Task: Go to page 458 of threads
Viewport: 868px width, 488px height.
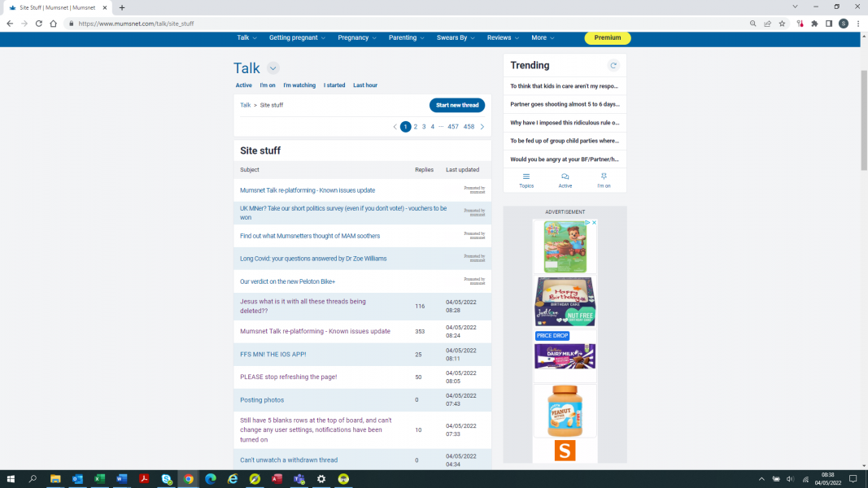Action: pos(469,127)
